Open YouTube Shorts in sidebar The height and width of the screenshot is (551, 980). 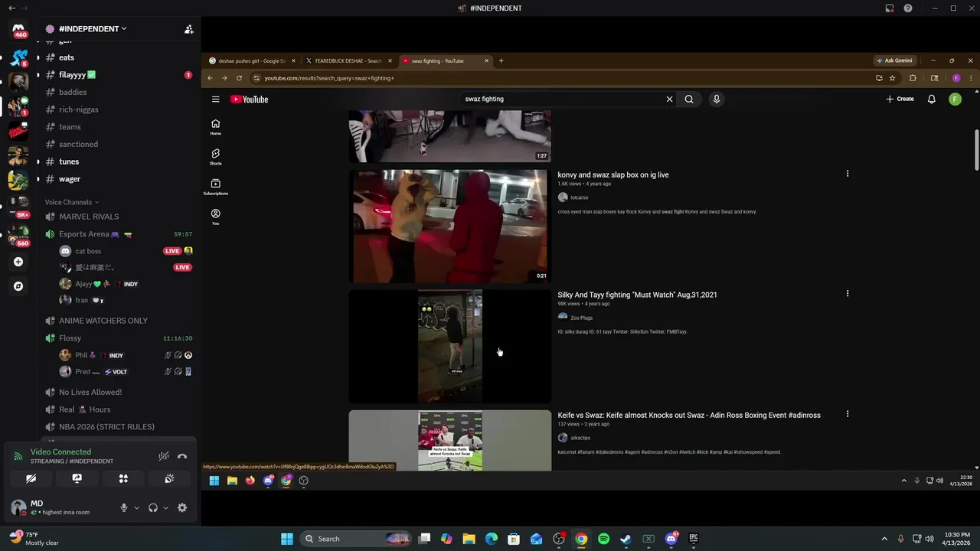[216, 157]
